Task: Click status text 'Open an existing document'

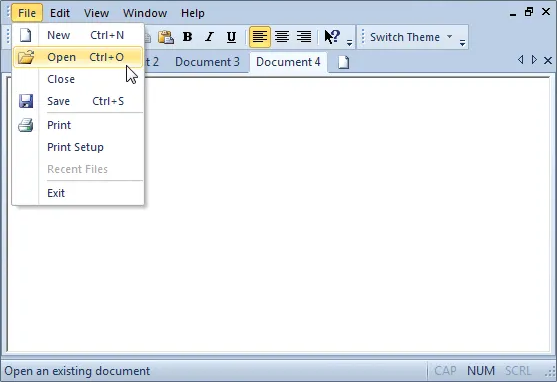Action: coord(77,371)
